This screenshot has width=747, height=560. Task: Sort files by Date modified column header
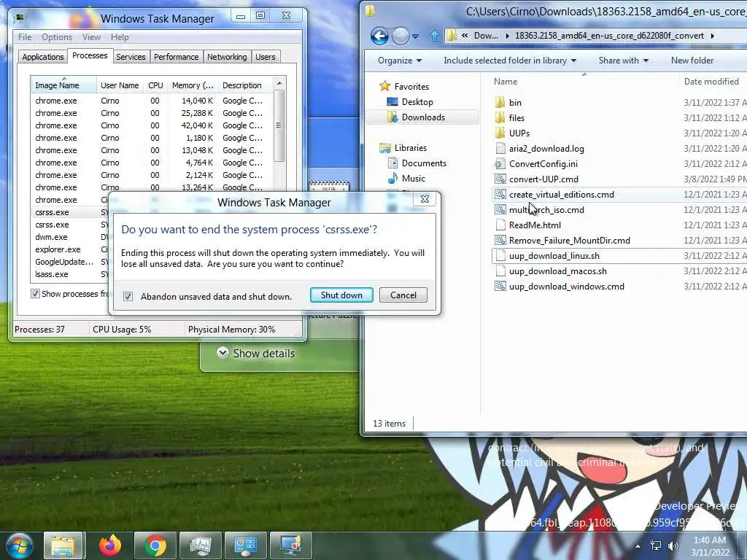[711, 82]
